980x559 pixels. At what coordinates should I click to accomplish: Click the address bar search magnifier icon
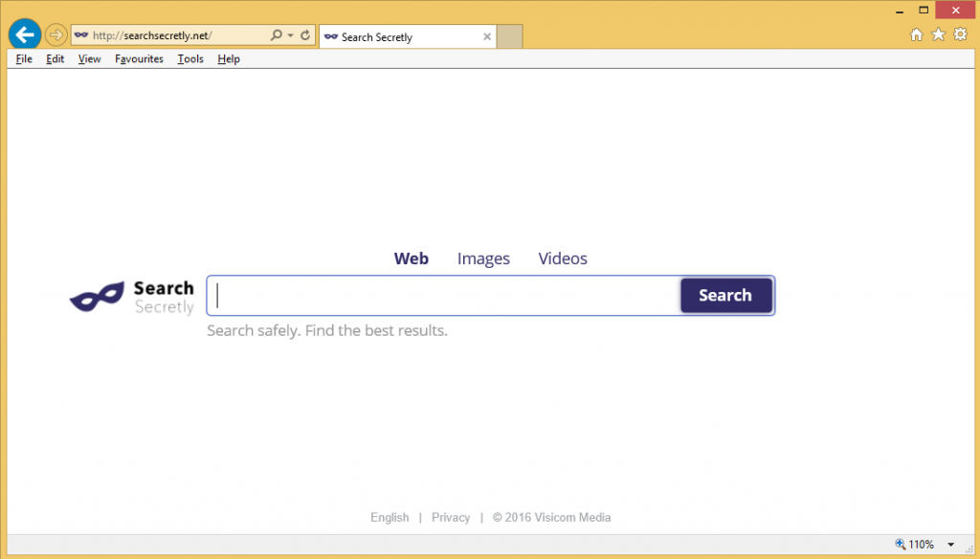[x=276, y=35]
